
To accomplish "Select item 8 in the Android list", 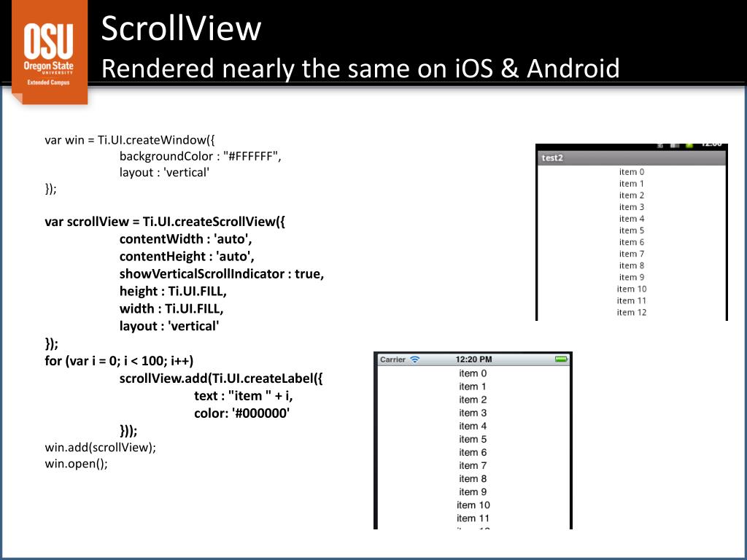I will [632, 265].
